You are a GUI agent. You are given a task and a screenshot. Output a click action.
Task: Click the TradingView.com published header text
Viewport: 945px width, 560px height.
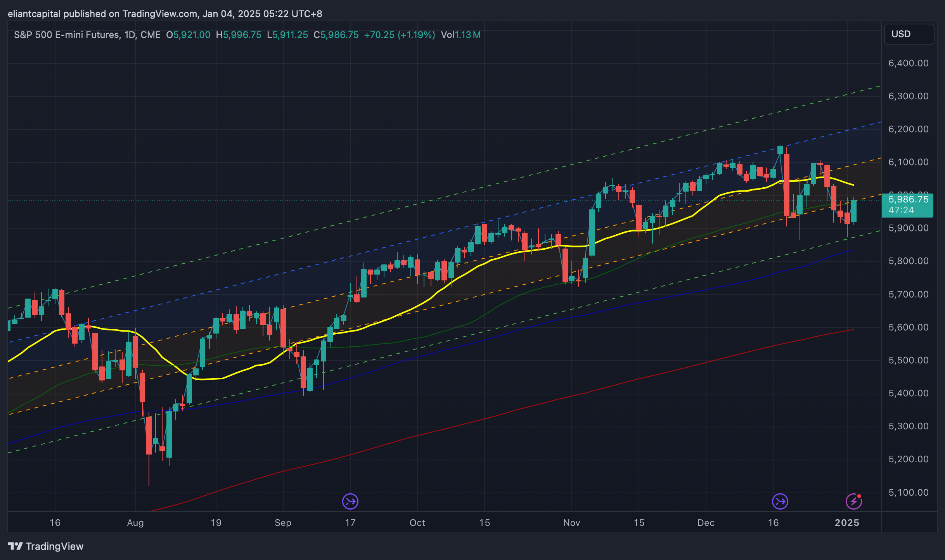[x=165, y=14]
